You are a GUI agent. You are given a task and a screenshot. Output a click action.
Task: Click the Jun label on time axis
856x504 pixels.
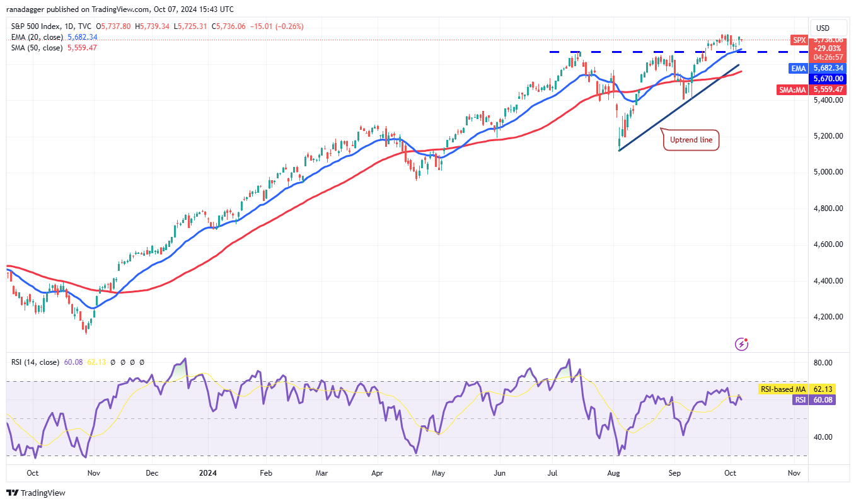click(x=500, y=472)
